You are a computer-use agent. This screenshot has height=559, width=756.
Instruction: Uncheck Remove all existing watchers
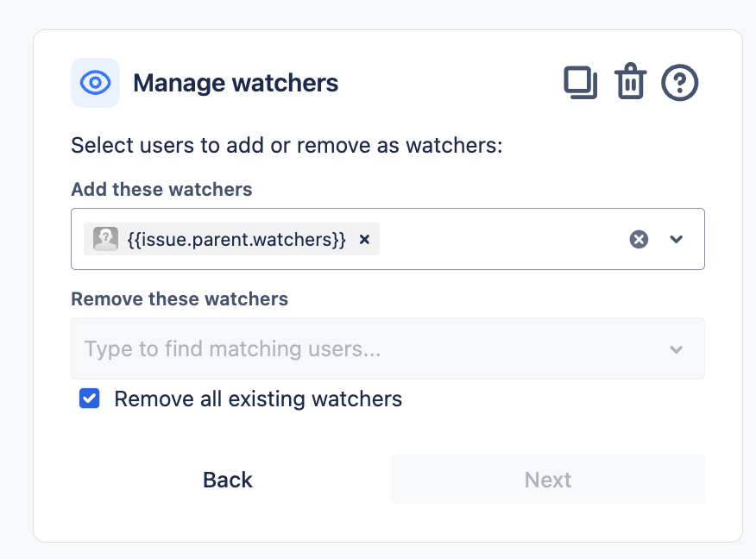pyautogui.click(x=89, y=399)
